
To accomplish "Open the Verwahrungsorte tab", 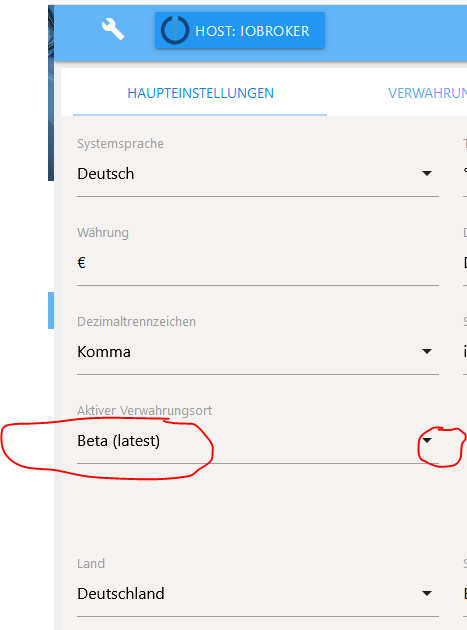I will 427,93.
